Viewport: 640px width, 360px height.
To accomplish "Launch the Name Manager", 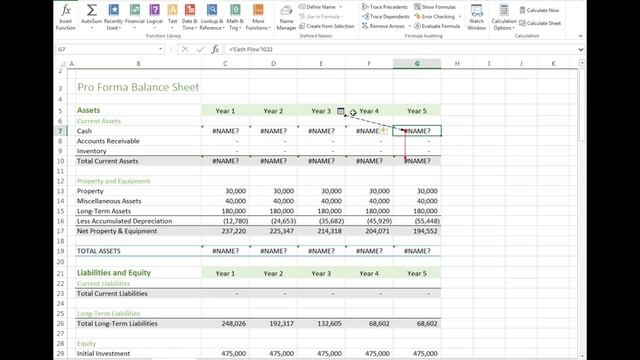I will coord(286,18).
